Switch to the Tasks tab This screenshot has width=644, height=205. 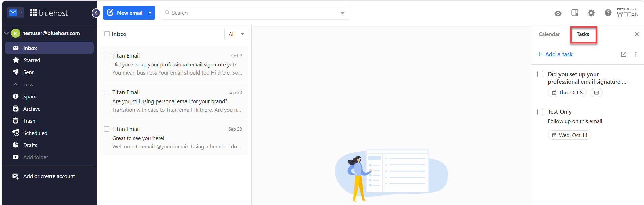coord(583,34)
